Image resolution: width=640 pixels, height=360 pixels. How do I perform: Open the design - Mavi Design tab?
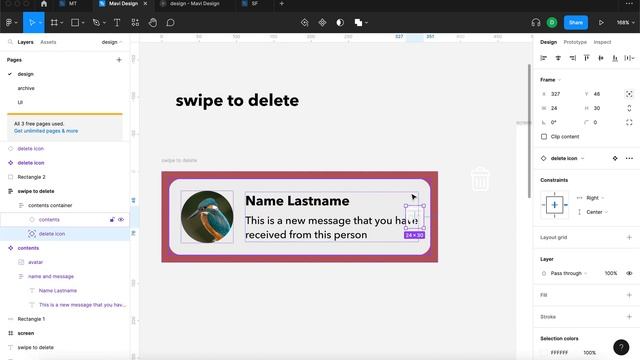click(195, 4)
